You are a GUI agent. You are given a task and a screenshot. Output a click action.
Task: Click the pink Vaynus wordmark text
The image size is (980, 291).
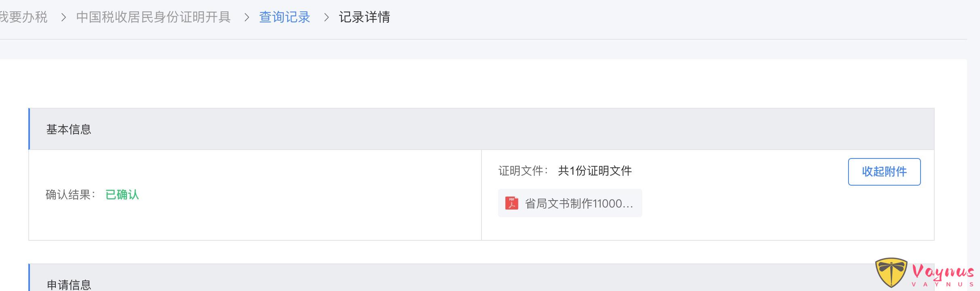click(x=943, y=272)
